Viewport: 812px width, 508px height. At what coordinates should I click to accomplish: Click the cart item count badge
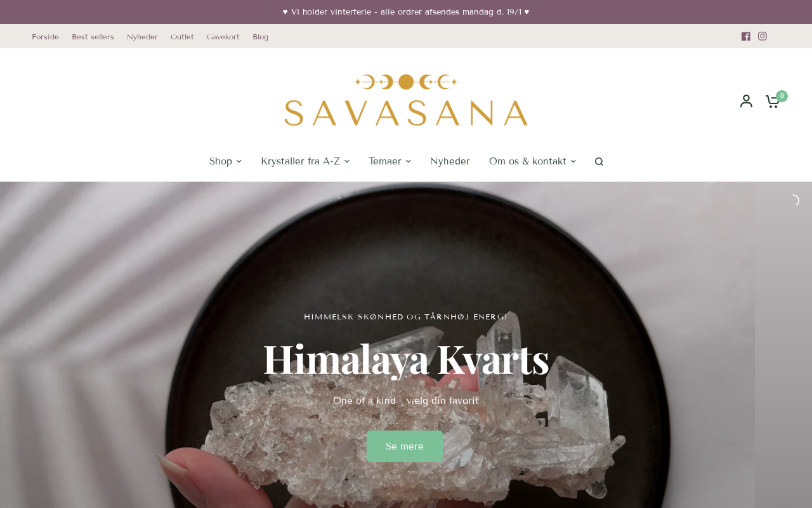[782, 96]
